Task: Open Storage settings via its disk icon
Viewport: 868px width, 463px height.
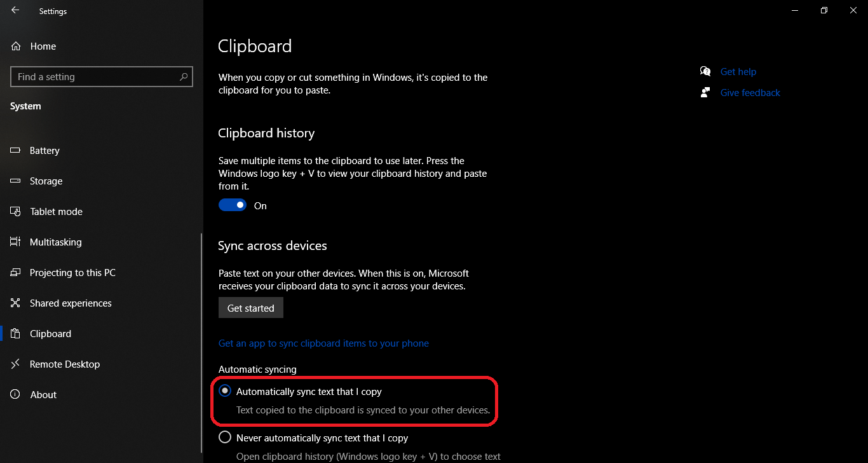Action: 15,181
